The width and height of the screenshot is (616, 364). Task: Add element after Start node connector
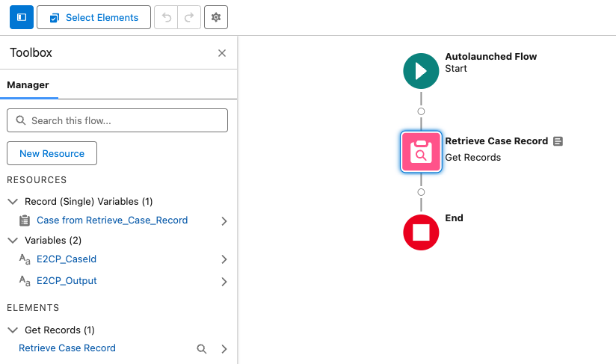tap(421, 111)
